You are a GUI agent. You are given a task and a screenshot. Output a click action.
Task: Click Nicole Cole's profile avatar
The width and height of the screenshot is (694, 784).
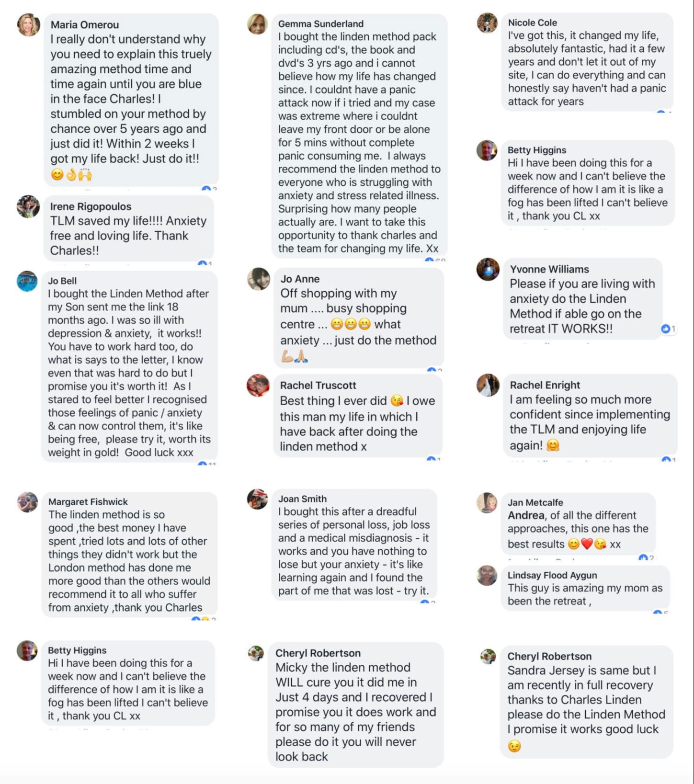tap(487, 23)
